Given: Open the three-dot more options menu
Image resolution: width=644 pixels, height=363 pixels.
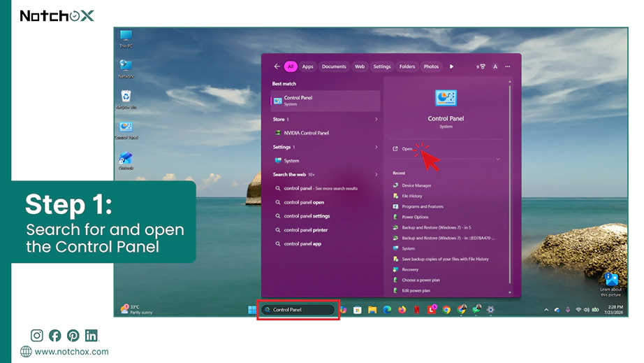Looking at the screenshot, I should coord(508,66).
